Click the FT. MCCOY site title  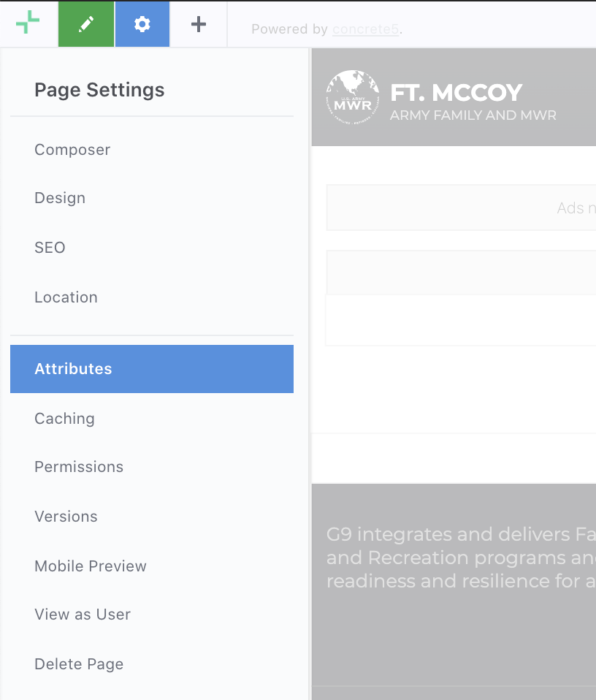point(456,93)
